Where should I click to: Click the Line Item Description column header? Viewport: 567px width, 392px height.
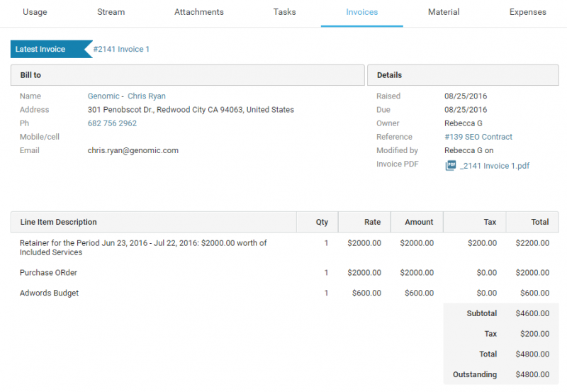point(58,222)
